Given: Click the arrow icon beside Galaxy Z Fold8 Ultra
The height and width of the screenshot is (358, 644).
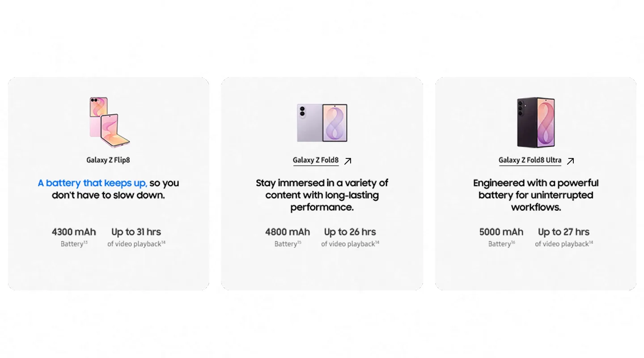Looking at the screenshot, I should tap(570, 161).
